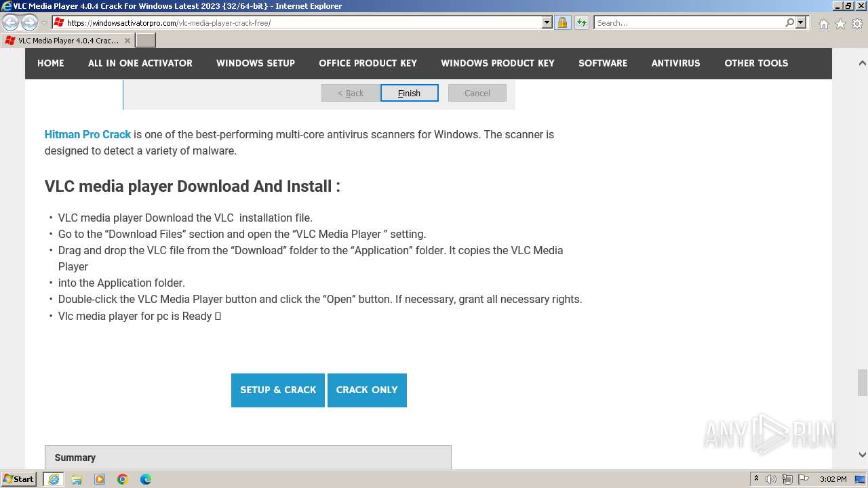The width and height of the screenshot is (868, 488).
Task: Close the VLC Media Player tab
Action: pos(127,41)
